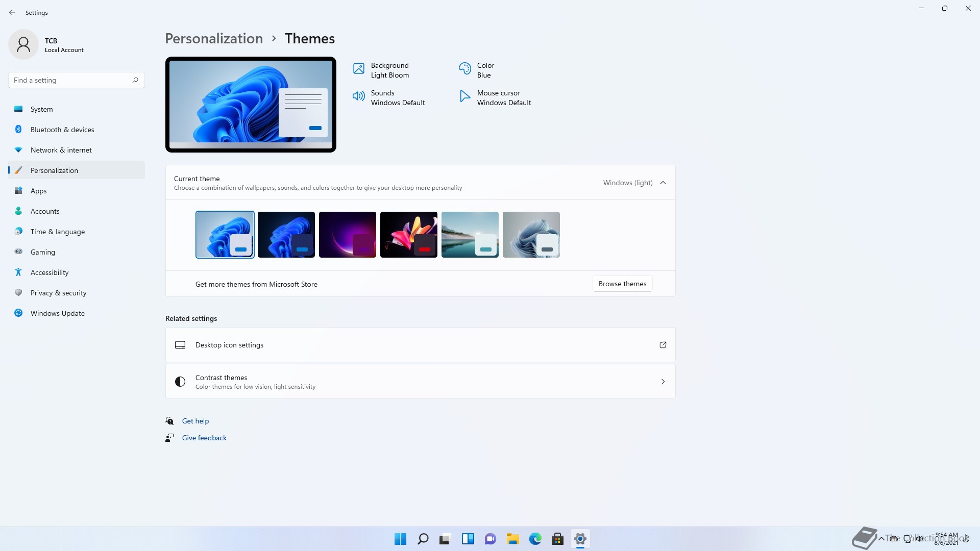Click the Desktop icon settings external link icon

(x=663, y=345)
